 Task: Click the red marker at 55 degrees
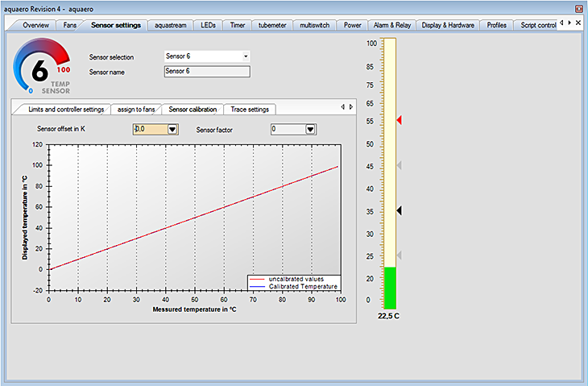point(399,120)
